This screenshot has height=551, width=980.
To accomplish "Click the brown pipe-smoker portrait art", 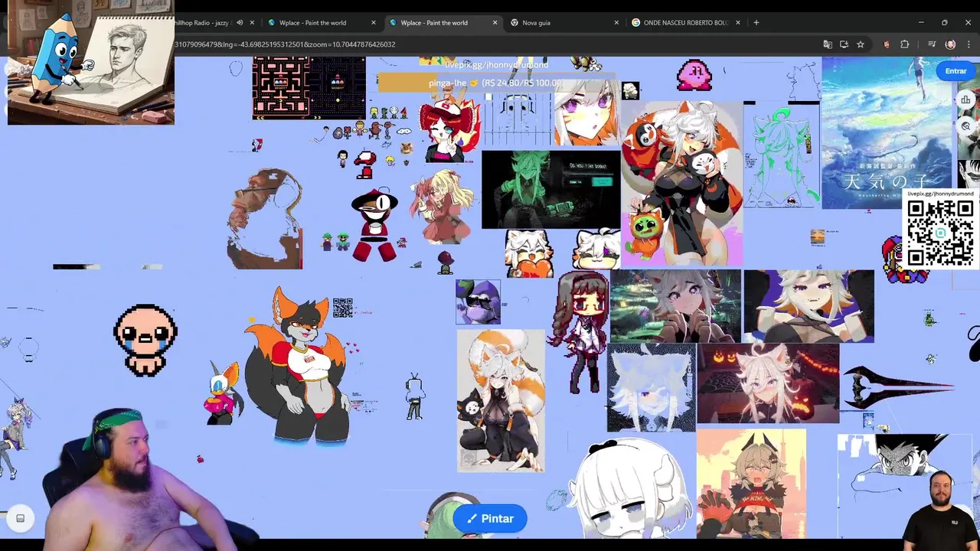I will (266, 218).
